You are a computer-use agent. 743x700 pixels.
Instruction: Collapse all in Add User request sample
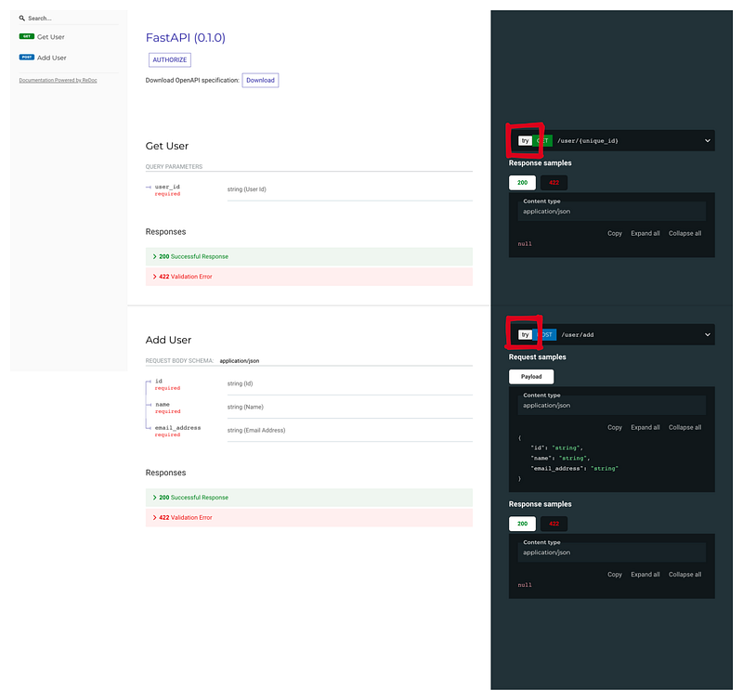(x=684, y=428)
